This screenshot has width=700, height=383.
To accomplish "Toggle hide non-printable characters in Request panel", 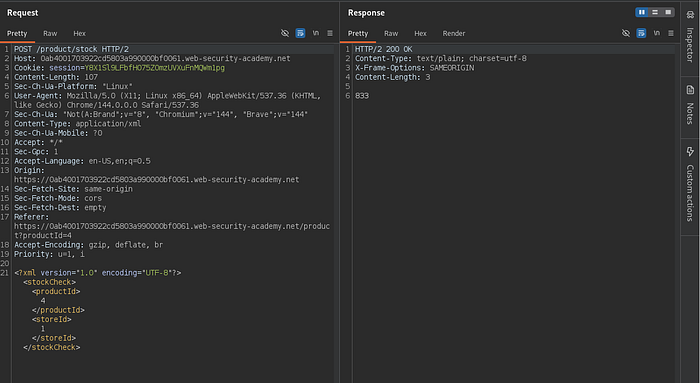I will 285,33.
